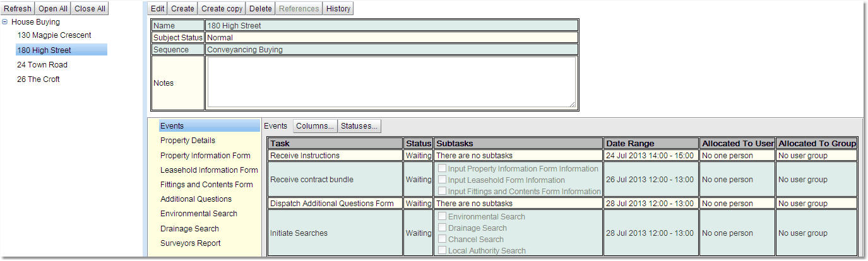This screenshot has width=868, height=261.
Task: Click Edit in the record toolbar
Action: coord(158,8)
